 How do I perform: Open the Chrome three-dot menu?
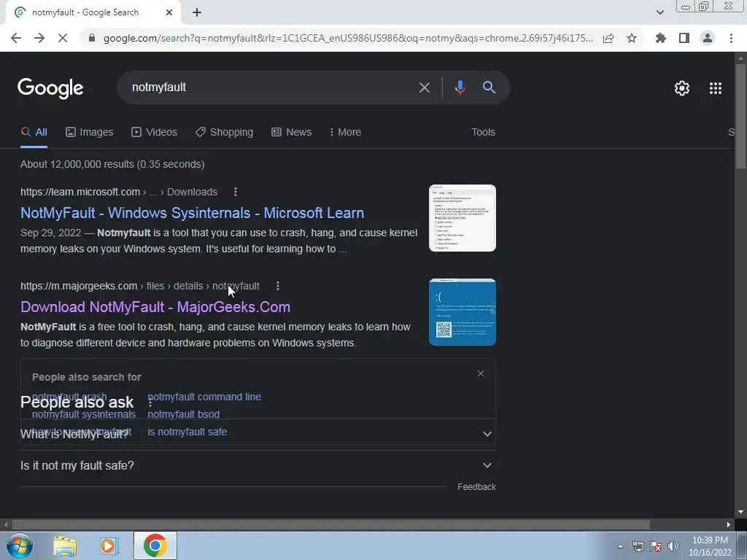pyautogui.click(x=731, y=38)
